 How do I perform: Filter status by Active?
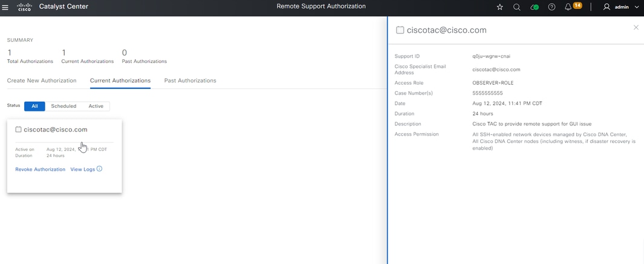[x=96, y=106]
